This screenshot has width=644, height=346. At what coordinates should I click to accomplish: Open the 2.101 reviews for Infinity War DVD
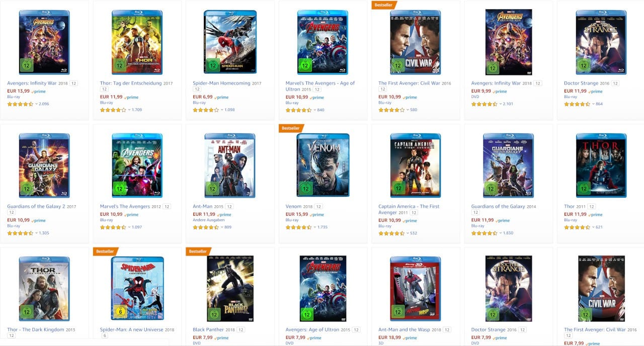(508, 104)
